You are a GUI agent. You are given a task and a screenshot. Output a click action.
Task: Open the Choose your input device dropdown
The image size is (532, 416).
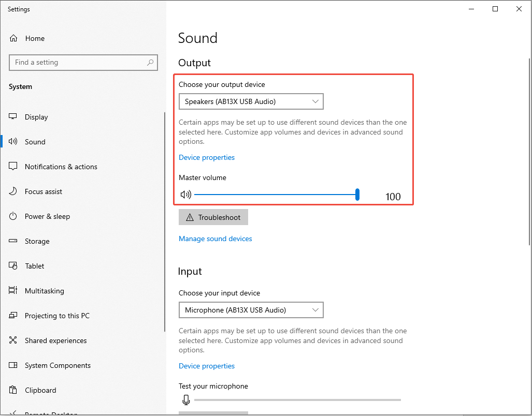pos(251,310)
